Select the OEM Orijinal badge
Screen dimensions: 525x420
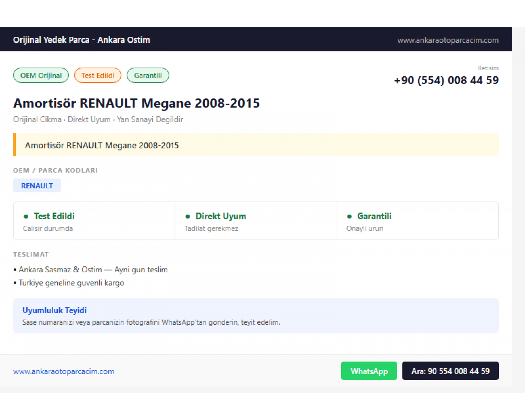click(x=41, y=75)
